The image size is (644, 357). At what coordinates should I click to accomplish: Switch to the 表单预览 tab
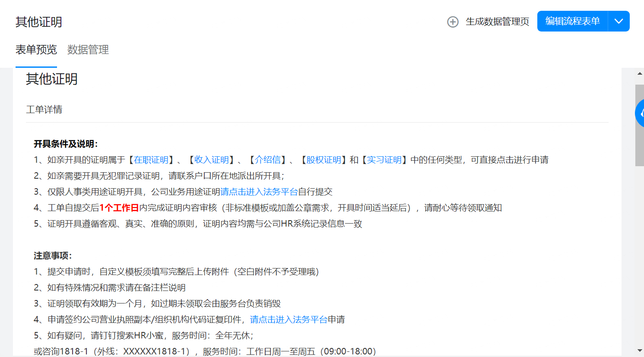pyautogui.click(x=36, y=50)
